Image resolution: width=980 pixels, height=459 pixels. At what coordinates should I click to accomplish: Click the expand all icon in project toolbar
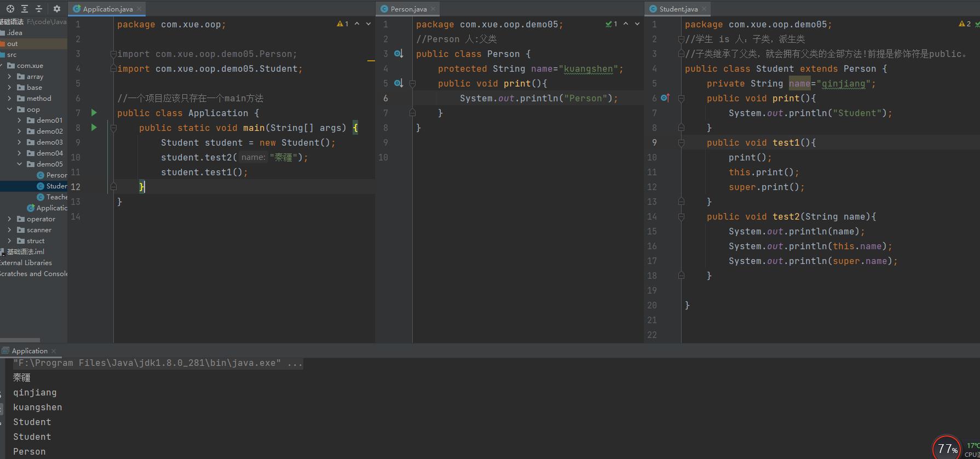pos(25,9)
